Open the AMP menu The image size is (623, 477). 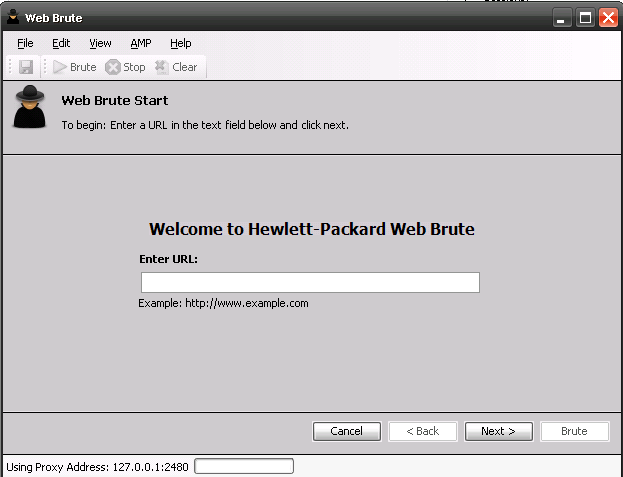pyautogui.click(x=141, y=43)
